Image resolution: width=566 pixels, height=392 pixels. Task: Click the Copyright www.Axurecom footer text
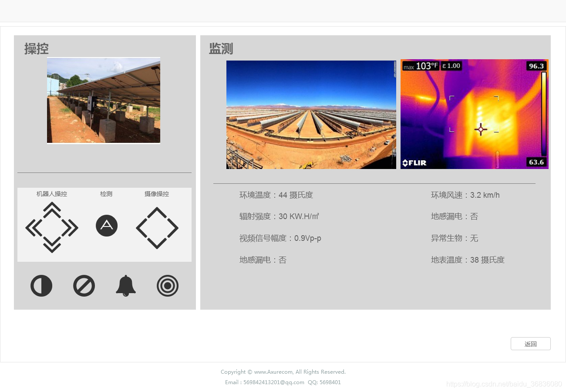click(283, 372)
